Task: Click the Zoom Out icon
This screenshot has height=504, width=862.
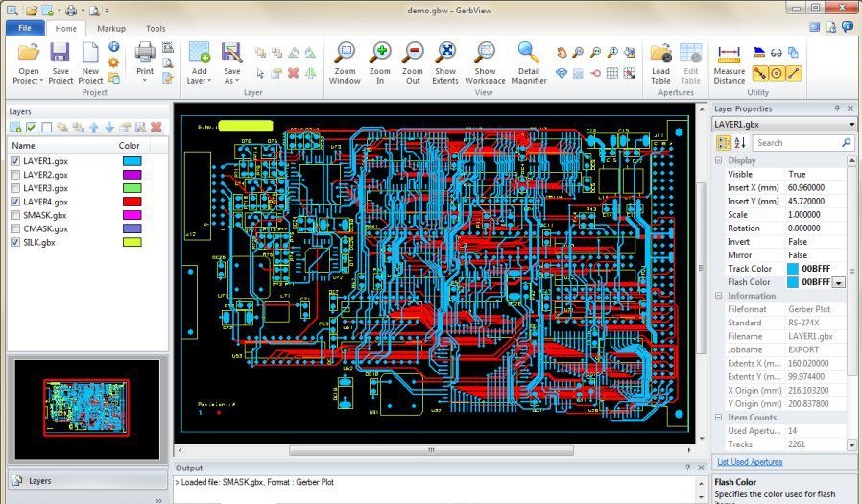Action: click(413, 53)
